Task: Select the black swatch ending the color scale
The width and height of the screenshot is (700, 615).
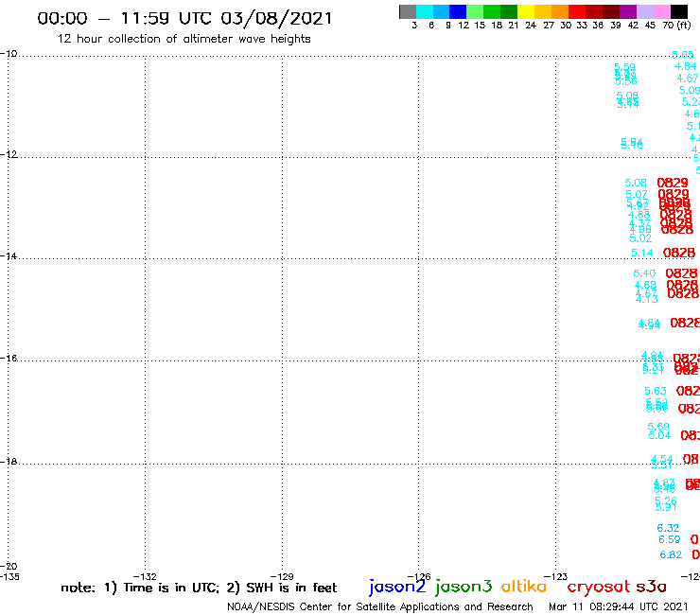Action: [679, 11]
